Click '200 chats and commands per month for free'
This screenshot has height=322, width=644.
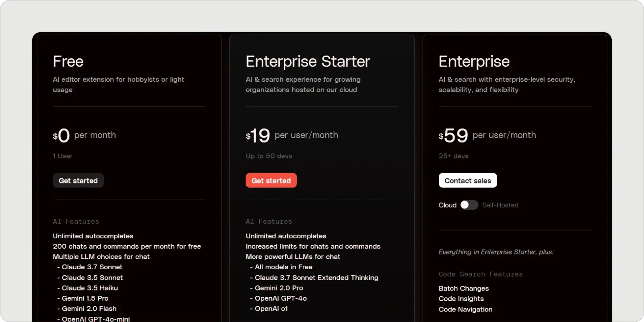[127, 246]
